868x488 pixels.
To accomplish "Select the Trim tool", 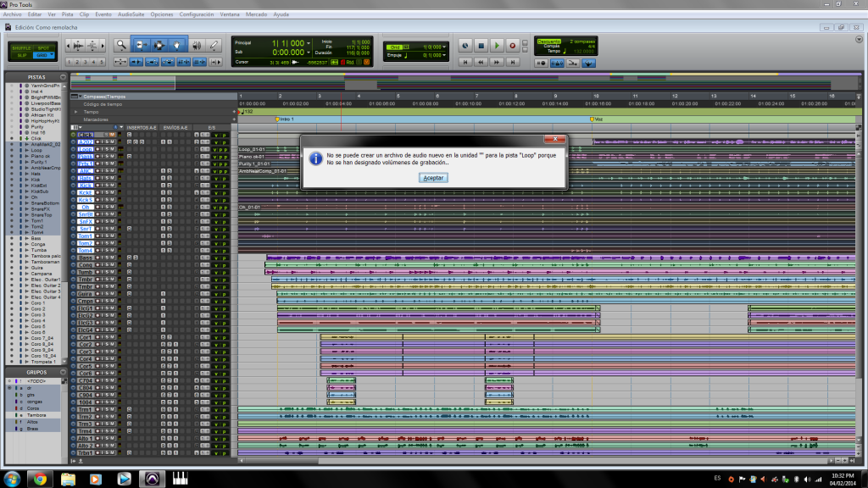I will tap(142, 44).
